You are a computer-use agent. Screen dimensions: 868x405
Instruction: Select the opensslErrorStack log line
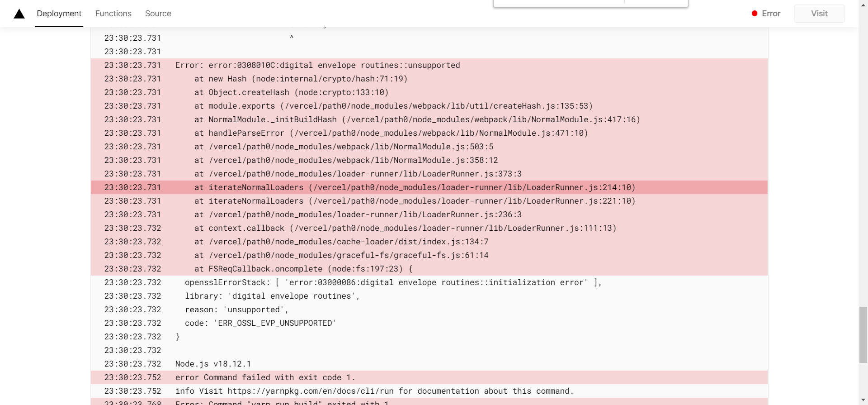429,282
